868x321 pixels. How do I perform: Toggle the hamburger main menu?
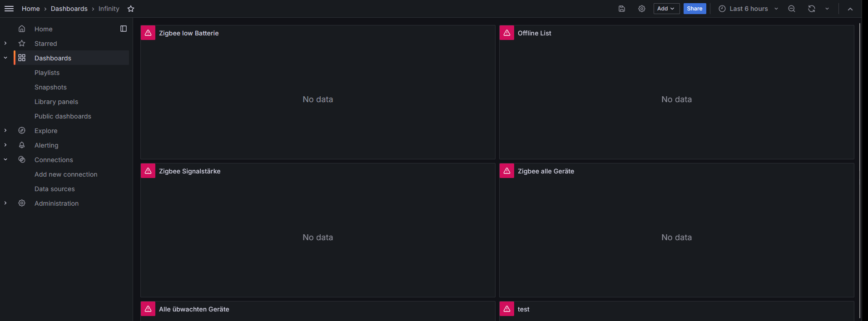tap(9, 9)
